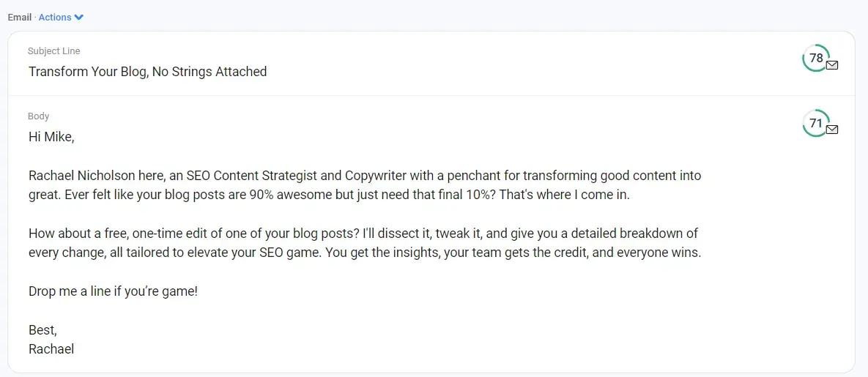Click envelope icon beside score 78
Image resolution: width=868 pixels, height=377 pixels.
pos(832,65)
